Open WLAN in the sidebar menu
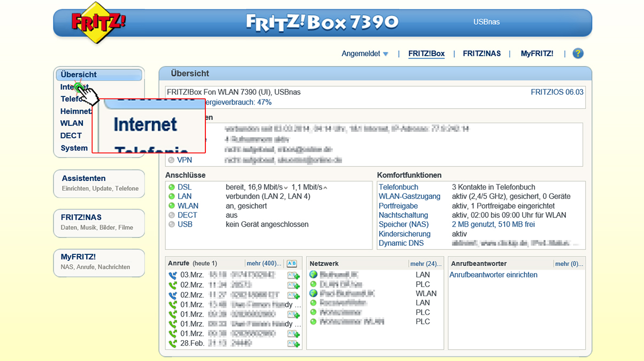644x361 pixels. coord(72,123)
